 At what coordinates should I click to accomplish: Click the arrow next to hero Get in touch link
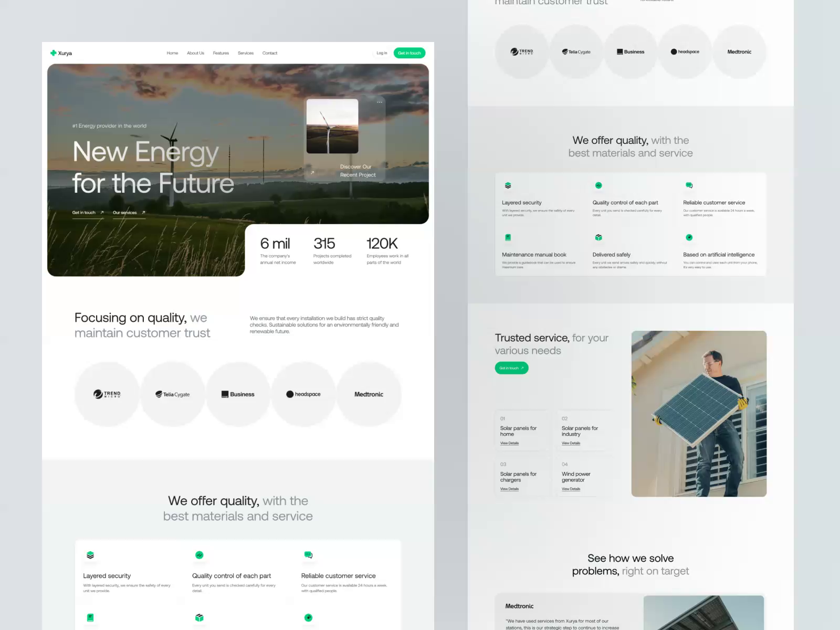click(x=102, y=213)
